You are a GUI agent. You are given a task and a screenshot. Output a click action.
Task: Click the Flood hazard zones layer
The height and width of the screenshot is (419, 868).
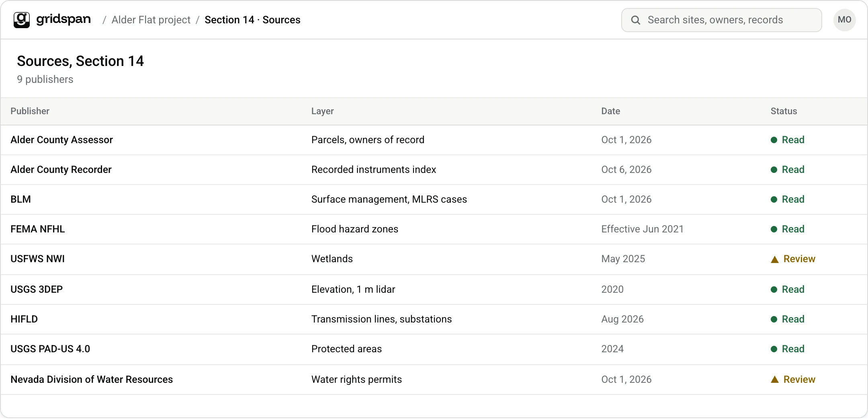click(355, 229)
